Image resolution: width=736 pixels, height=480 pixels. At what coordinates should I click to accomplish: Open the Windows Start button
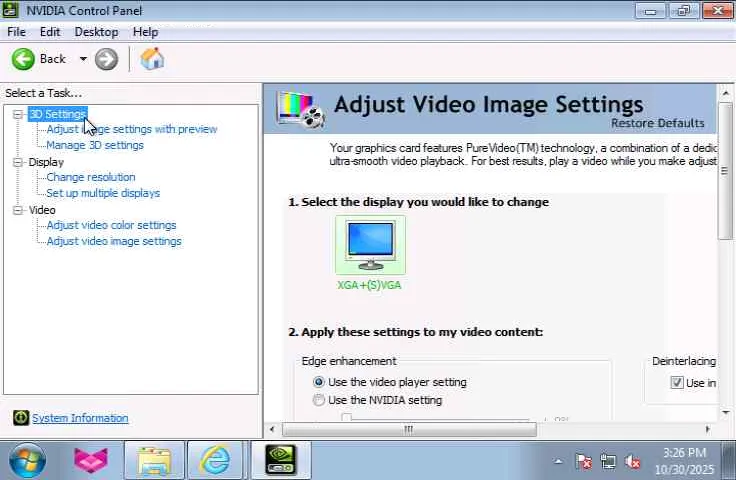pos(27,460)
